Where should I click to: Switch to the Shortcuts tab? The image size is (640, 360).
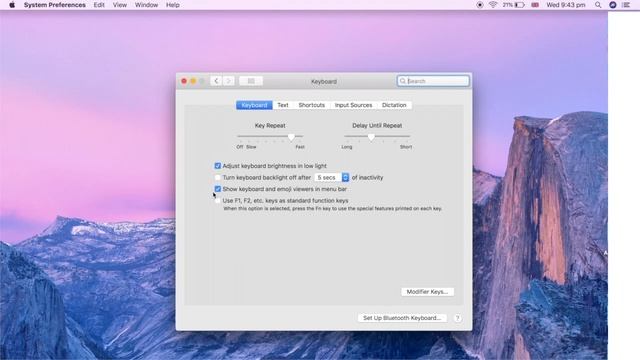point(311,105)
